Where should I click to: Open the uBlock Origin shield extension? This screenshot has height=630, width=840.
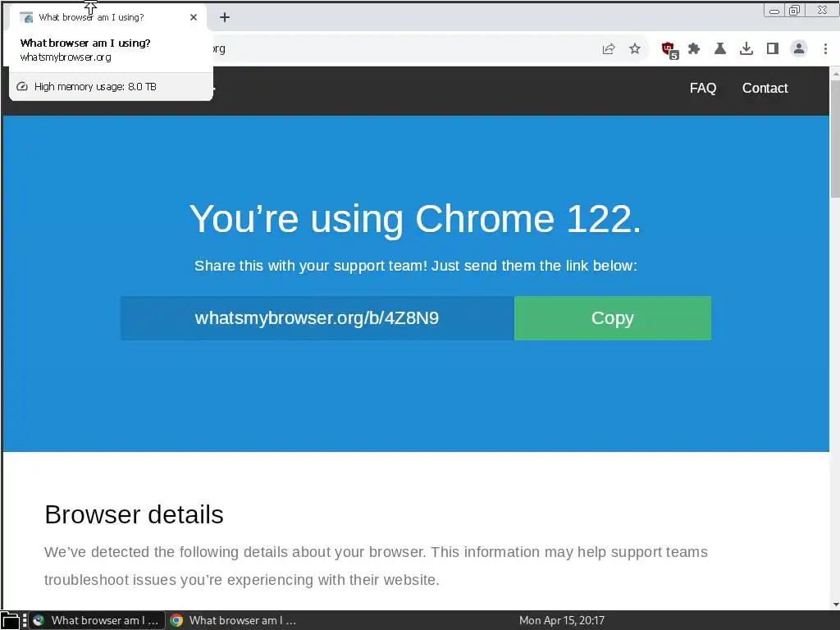point(669,50)
